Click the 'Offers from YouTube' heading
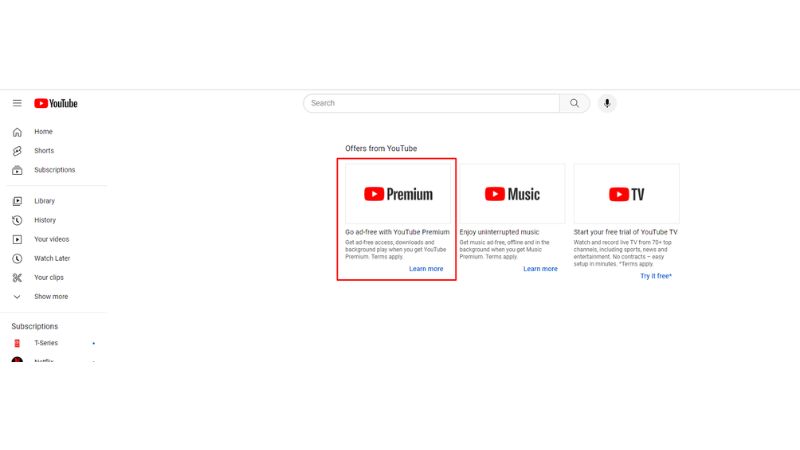Image resolution: width=800 pixels, height=450 pixels. tap(381, 148)
